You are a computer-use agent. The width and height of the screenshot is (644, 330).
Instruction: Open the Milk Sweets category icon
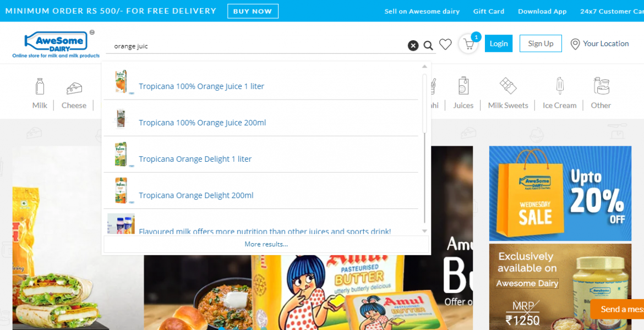[507, 86]
